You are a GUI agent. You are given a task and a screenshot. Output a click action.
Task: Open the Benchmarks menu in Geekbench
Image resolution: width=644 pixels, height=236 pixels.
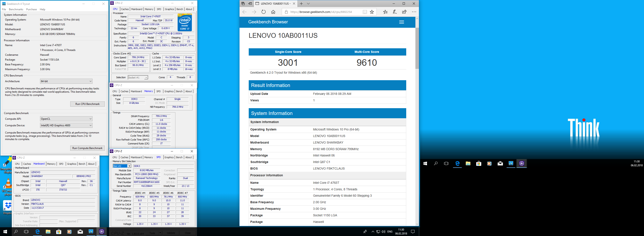pyautogui.click(x=16, y=9)
